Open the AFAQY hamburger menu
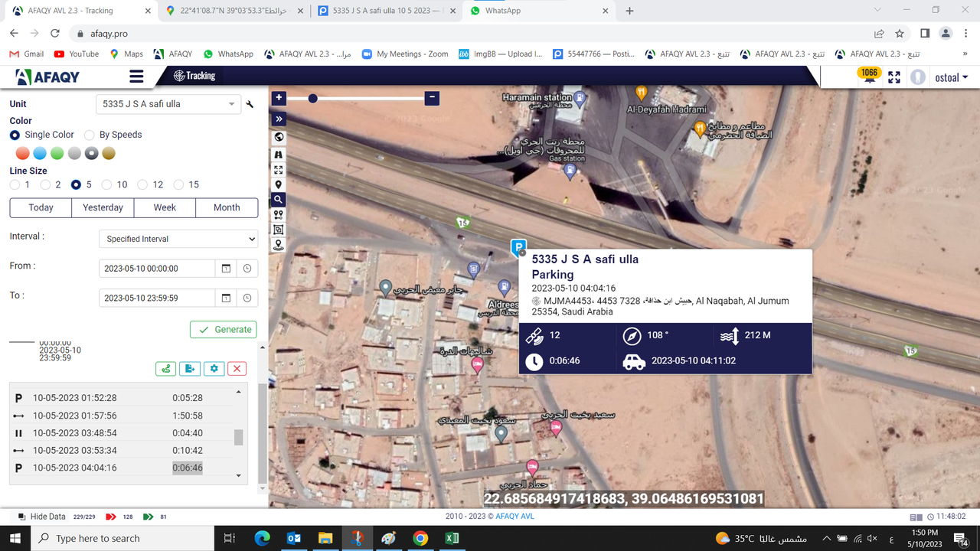 136,76
